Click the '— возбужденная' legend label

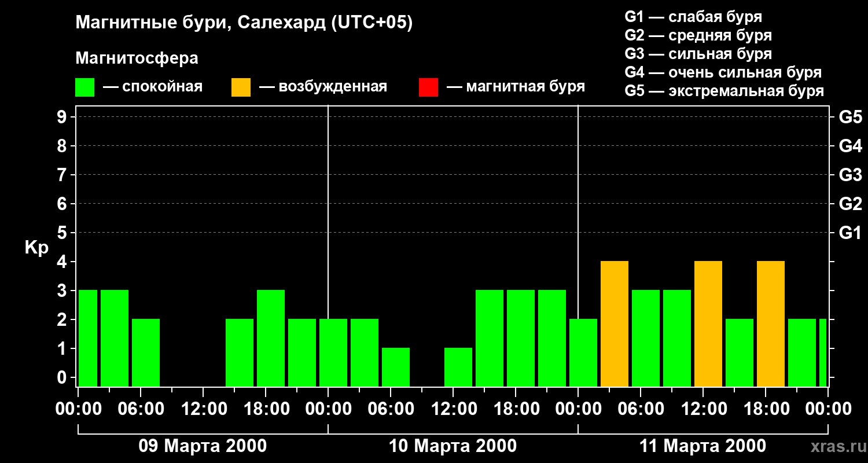pos(323,87)
